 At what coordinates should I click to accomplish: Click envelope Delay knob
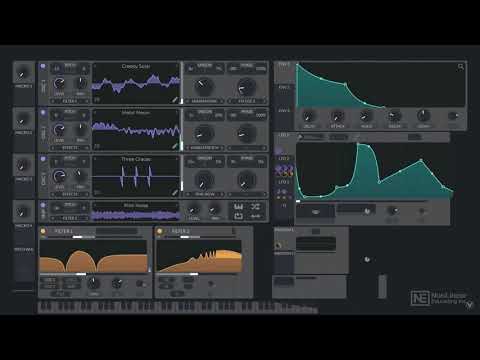point(308,116)
